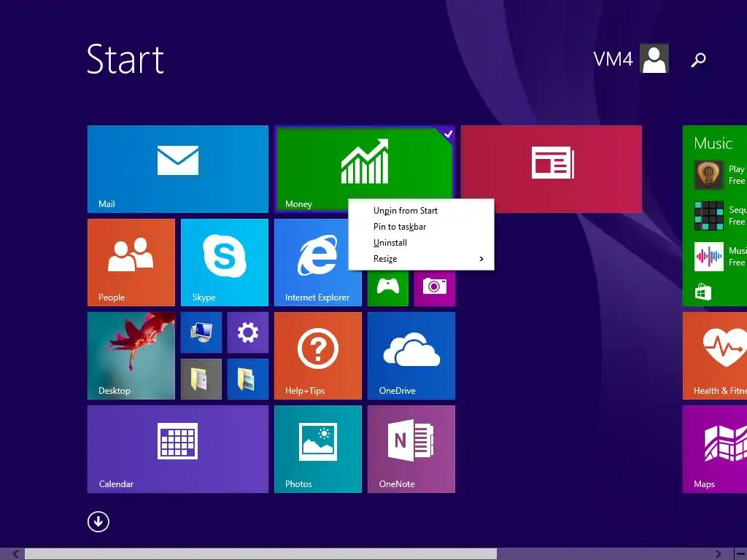The width and height of the screenshot is (747, 560).
Task: Open the OneNote tile
Action: [411, 449]
